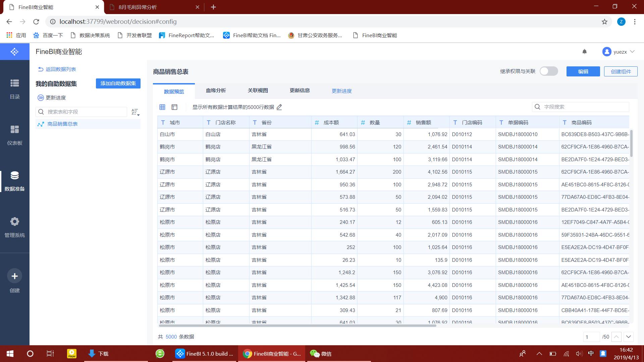The height and width of the screenshot is (362, 644).
Task: Toggle 继承权限与关联 switch
Action: pos(548,71)
